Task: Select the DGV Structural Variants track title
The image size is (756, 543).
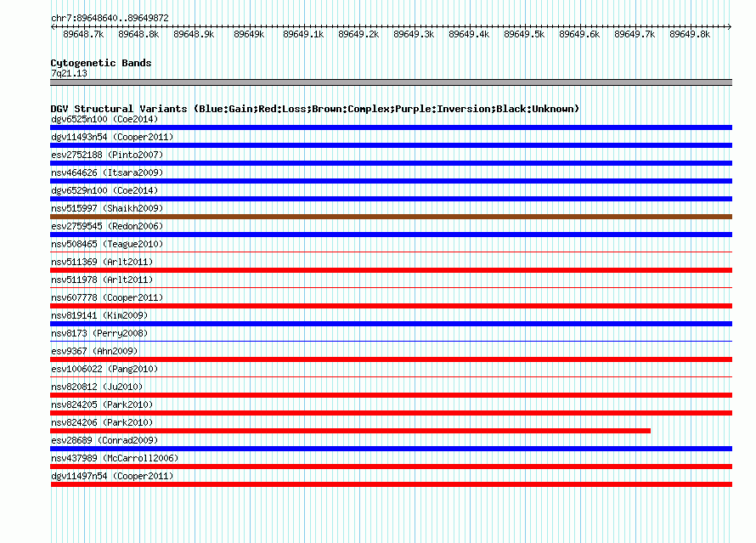Action: coord(315,109)
